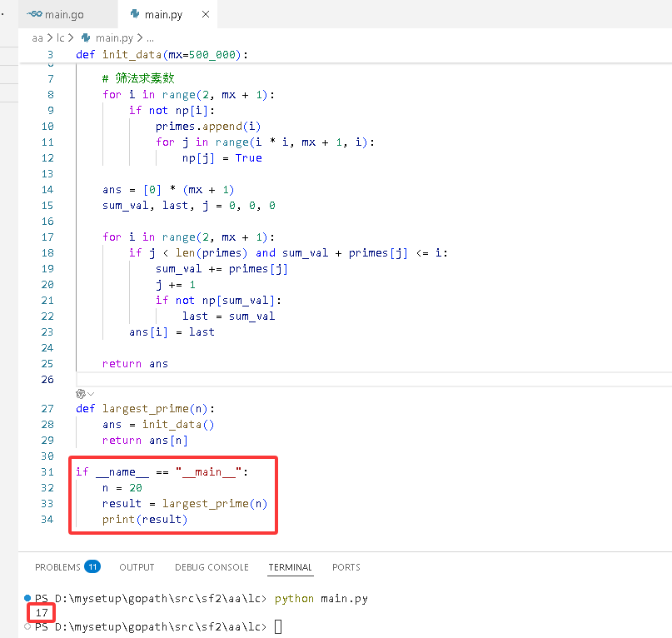Click 'sum_val += primes[j]' on line 19
Screen dimensions: 672x638
(222, 269)
